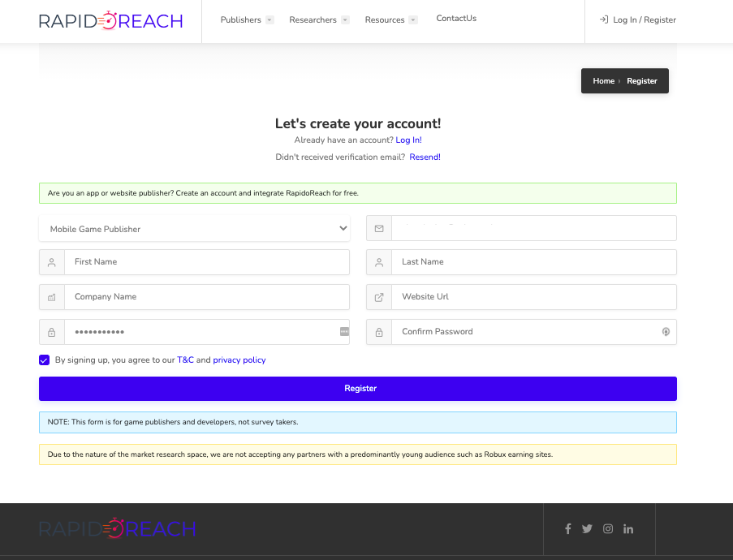Click the envelope icon of email field
This screenshot has width=733, height=560.
[x=379, y=229]
